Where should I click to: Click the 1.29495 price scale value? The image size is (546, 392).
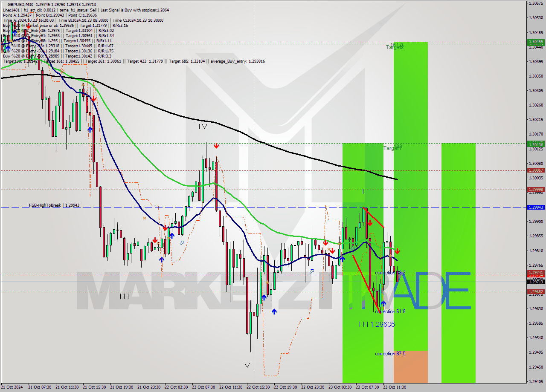(536, 352)
